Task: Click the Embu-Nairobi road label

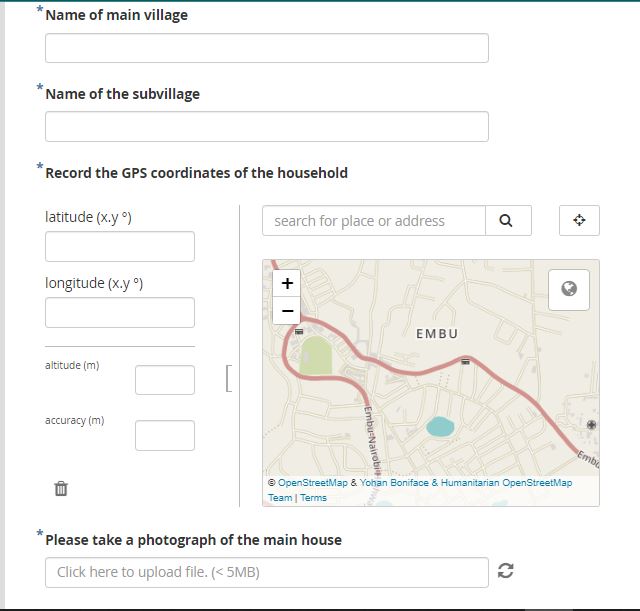Action: coord(373,441)
